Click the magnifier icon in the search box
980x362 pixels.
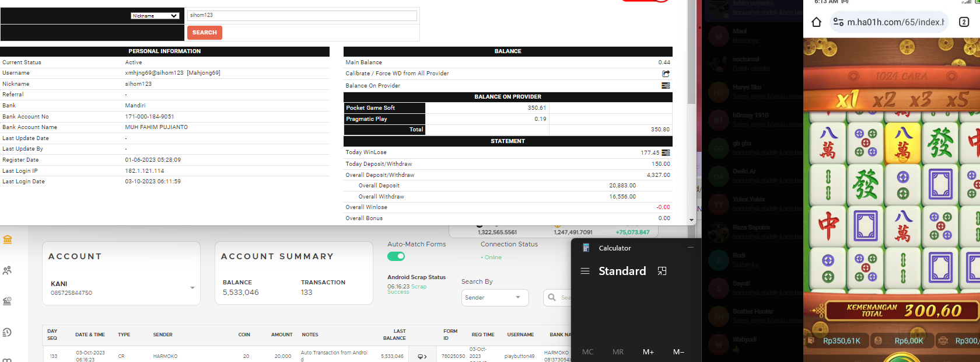click(x=552, y=297)
